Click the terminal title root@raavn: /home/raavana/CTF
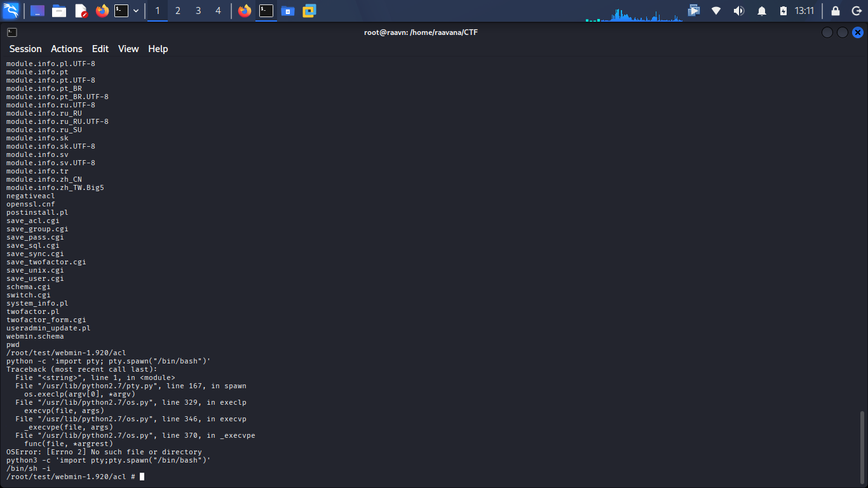This screenshot has width=868, height=488. pos(421,32)
